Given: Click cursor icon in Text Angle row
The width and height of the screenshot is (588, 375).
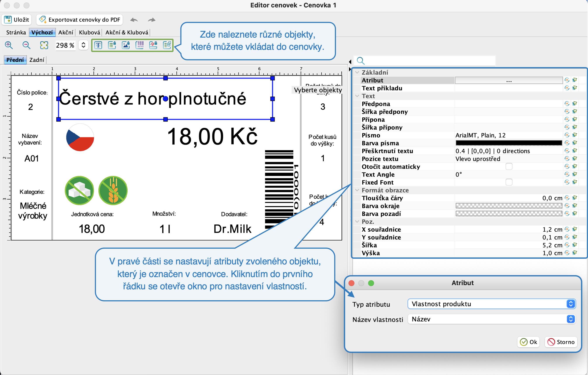Looking at the screenshot, I should (575, 174).
